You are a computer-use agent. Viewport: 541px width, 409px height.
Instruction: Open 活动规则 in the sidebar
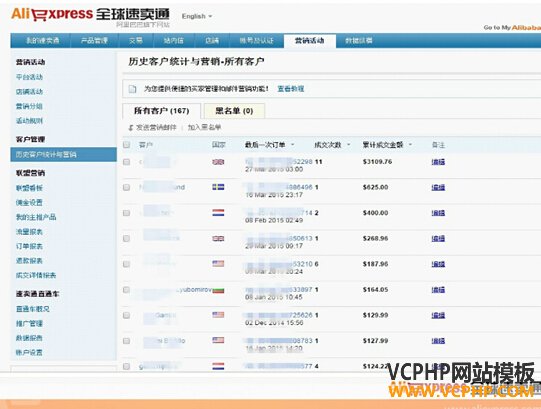point(29,120)
